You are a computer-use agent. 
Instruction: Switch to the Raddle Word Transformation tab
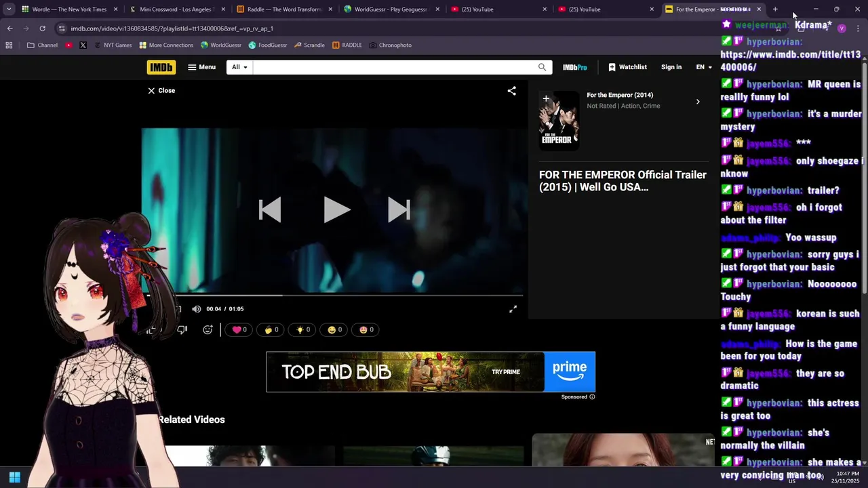point(283,9)
